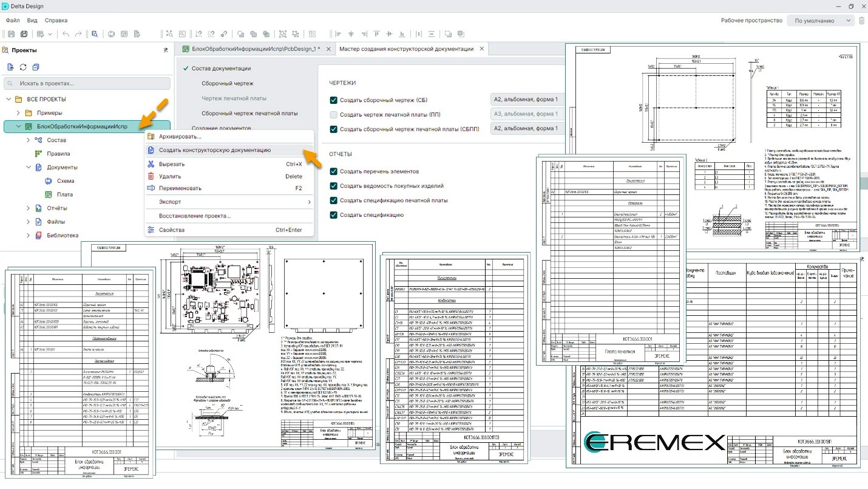Click the new project icon under Проекты
Image resolution: width=868 pixels, height=489 pixels.
tap(10, 67)
